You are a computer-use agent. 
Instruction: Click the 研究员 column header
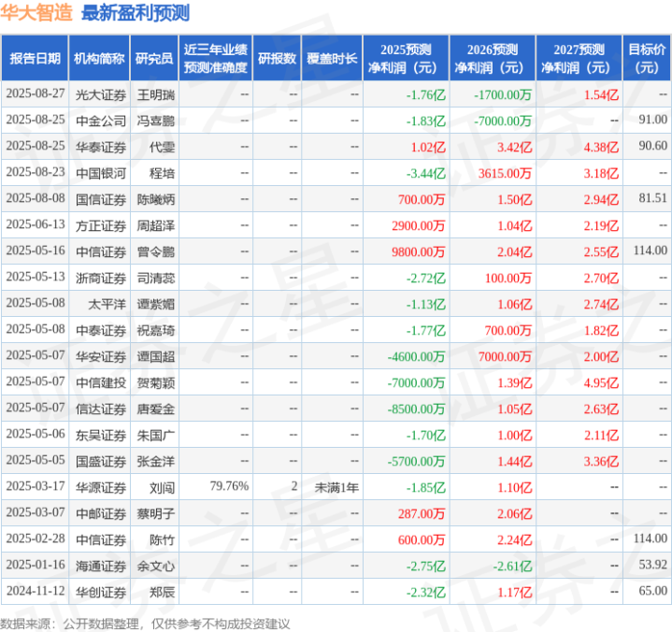coord(154,58)
